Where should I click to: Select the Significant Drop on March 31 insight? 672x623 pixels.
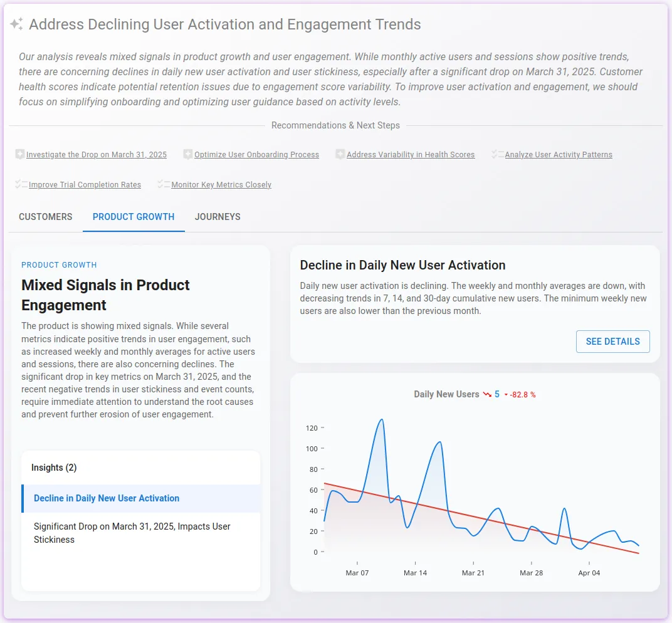[x=132, y=533]
